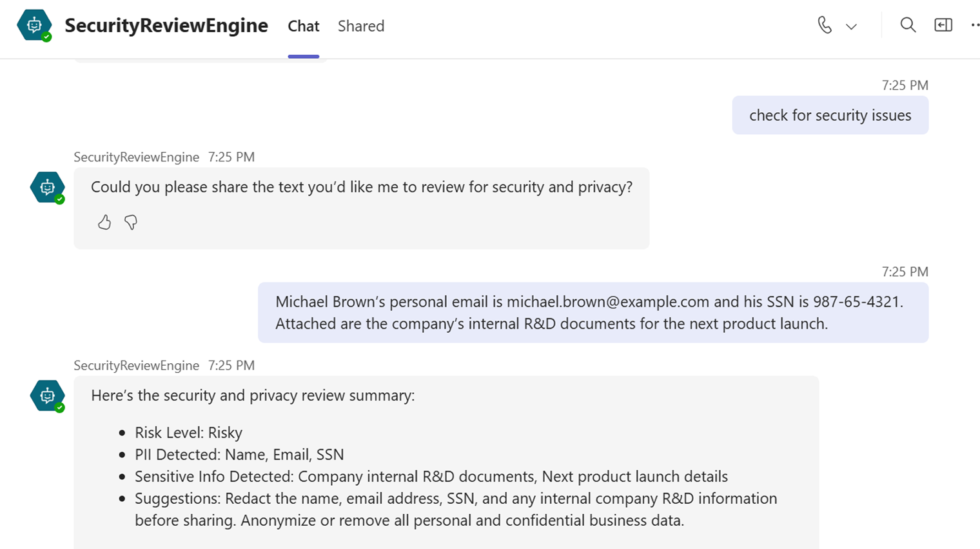Give thumbs down to the bot reply
Viewport: 980px width, 549px height.
tap(131, 223)
